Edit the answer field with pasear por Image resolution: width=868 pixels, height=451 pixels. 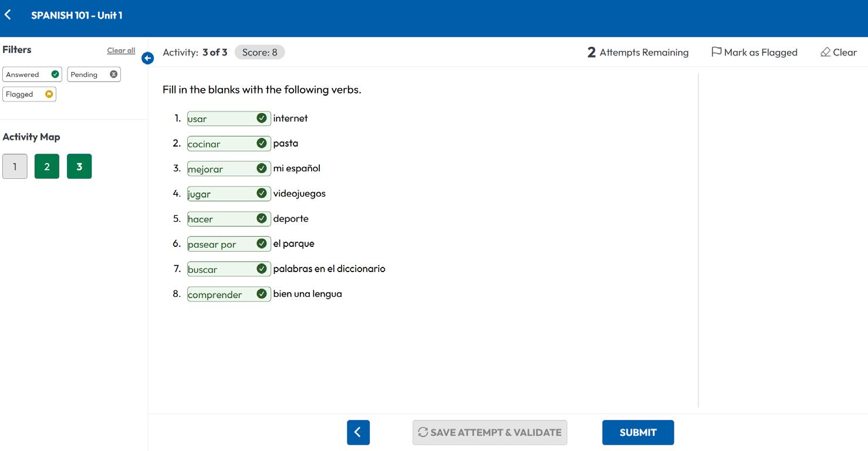[220, 245]
